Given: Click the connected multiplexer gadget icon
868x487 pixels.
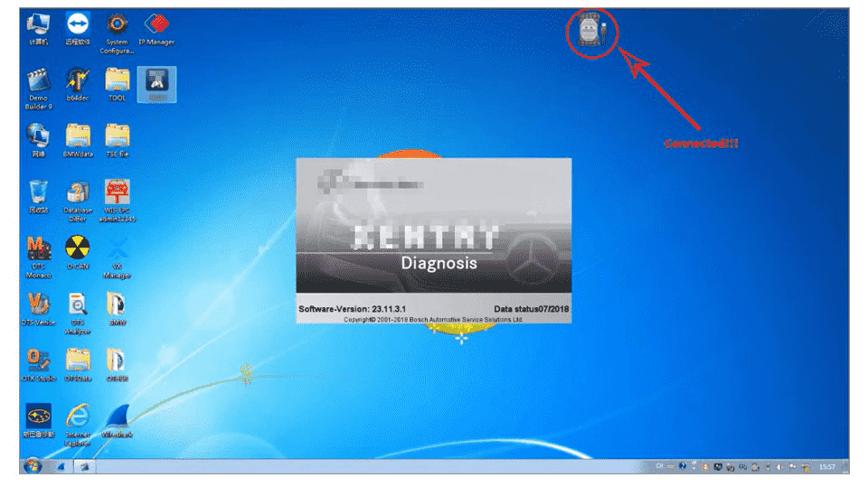Looking at the screenshot, I should pos(591,30).
